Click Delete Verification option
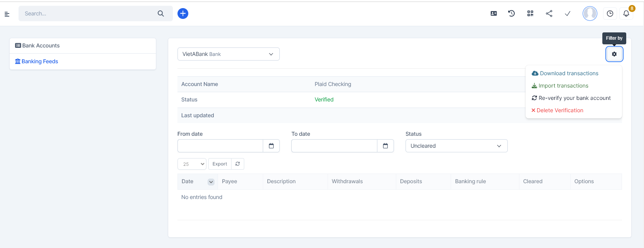644x248 pixels. click(559, 110)
